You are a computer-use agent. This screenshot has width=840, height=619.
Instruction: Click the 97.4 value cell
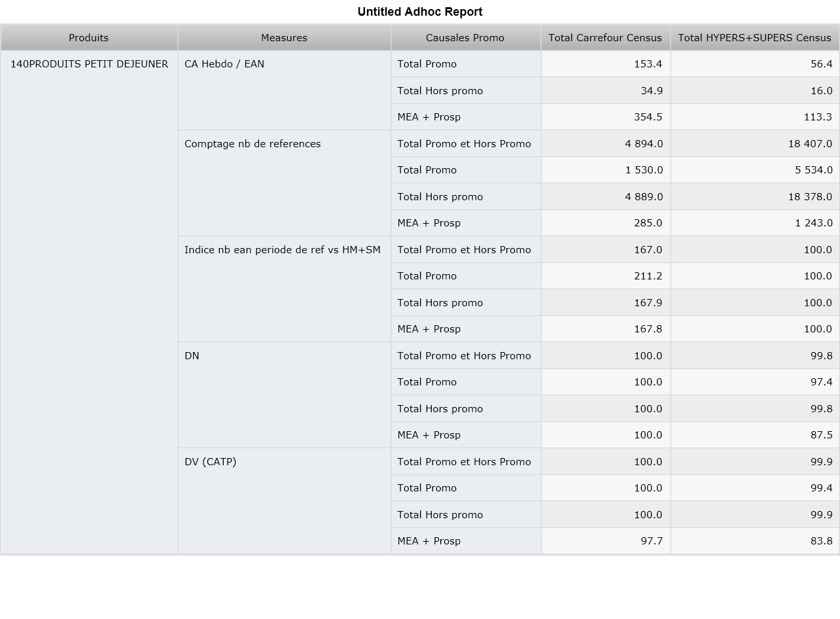click(x=756, y=382)
